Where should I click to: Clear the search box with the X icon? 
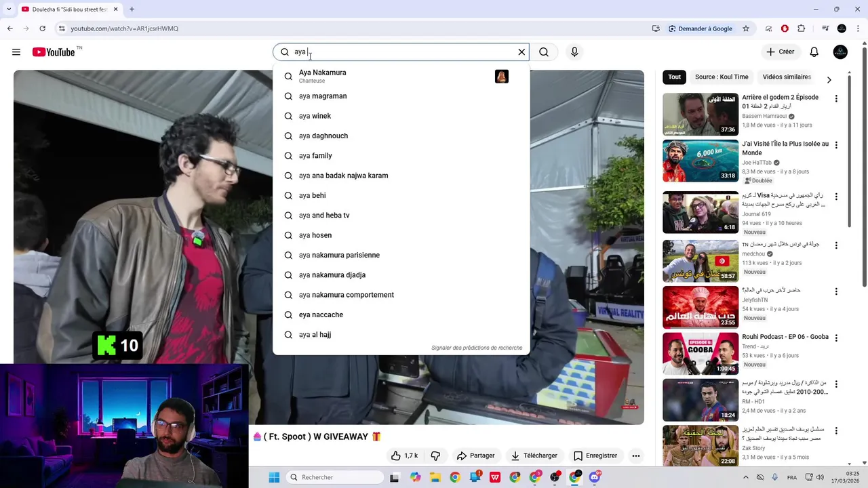point(521,52)
